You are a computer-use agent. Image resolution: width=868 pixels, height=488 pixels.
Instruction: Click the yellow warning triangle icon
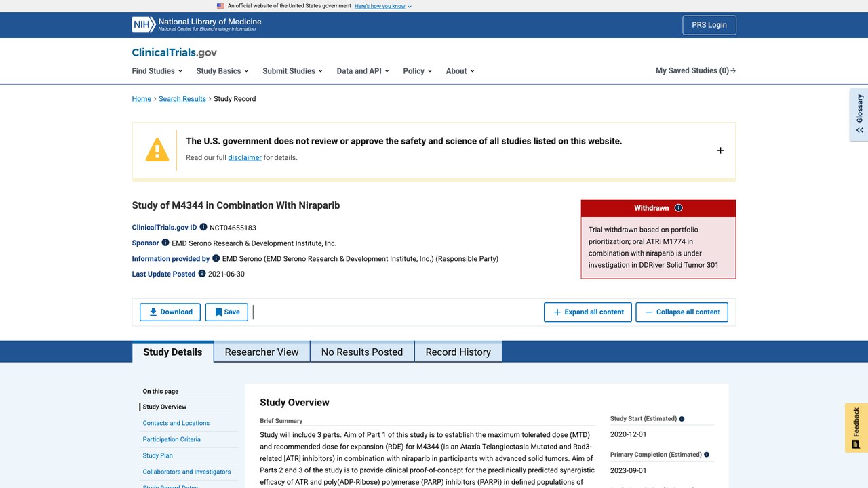pyautogui.click(x=157, y=150)
